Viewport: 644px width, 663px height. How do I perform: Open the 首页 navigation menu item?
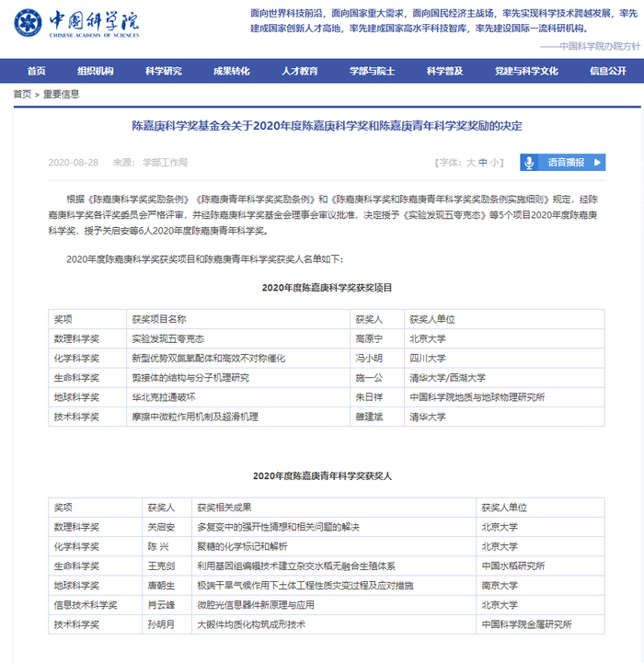click(x=37, y=71)
